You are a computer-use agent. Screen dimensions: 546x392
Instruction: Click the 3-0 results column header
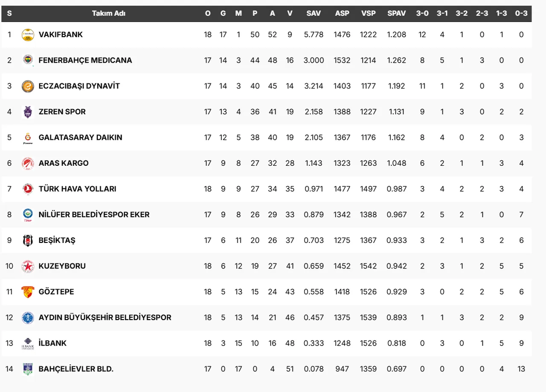pyautogui.click(x=422, y=13)
